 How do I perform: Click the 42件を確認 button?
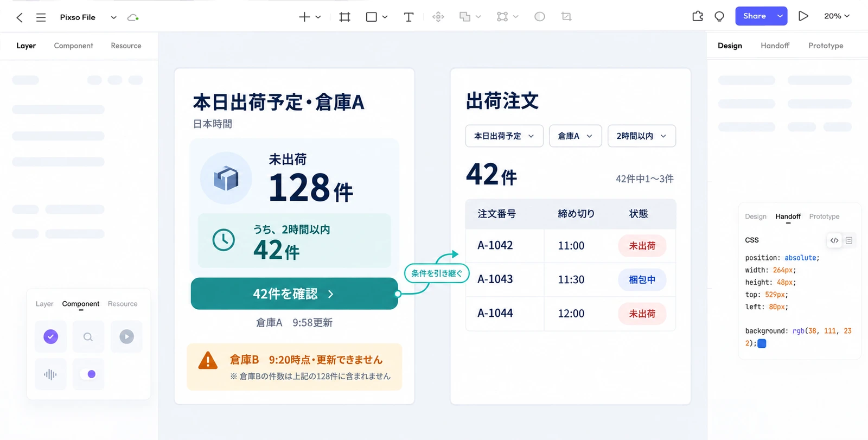[x=295, y=294]
